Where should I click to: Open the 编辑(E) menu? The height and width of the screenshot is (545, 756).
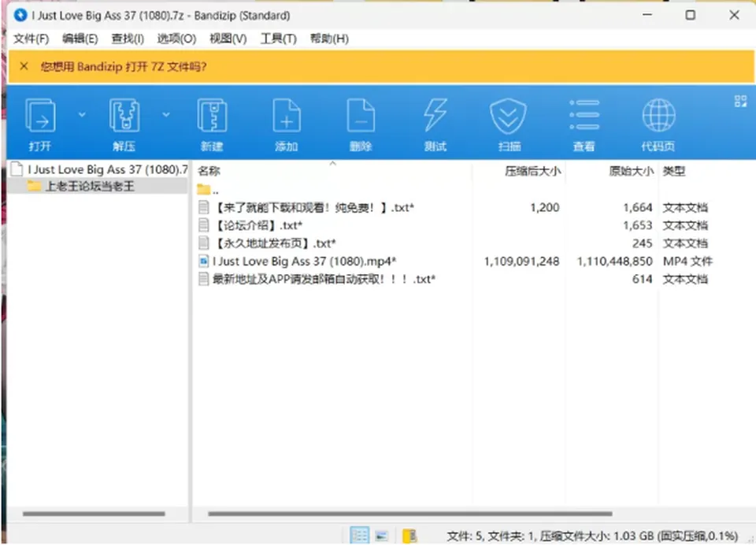(x=80, y=39)
